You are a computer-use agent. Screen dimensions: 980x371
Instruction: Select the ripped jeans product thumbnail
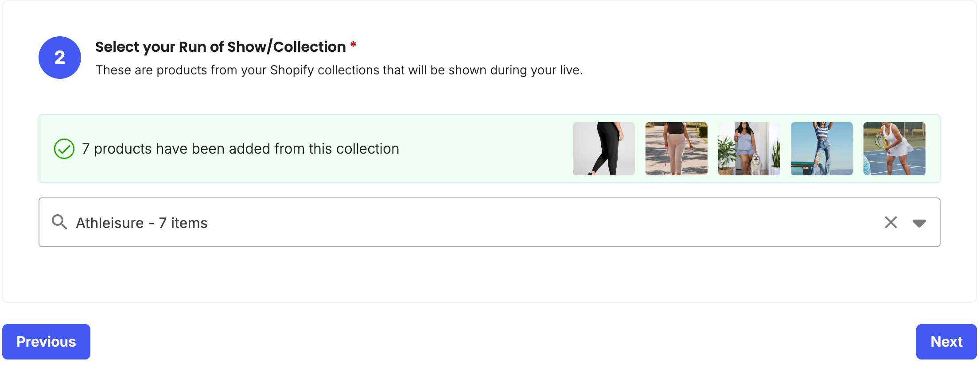pyautogui.click(x=821, y=149)
